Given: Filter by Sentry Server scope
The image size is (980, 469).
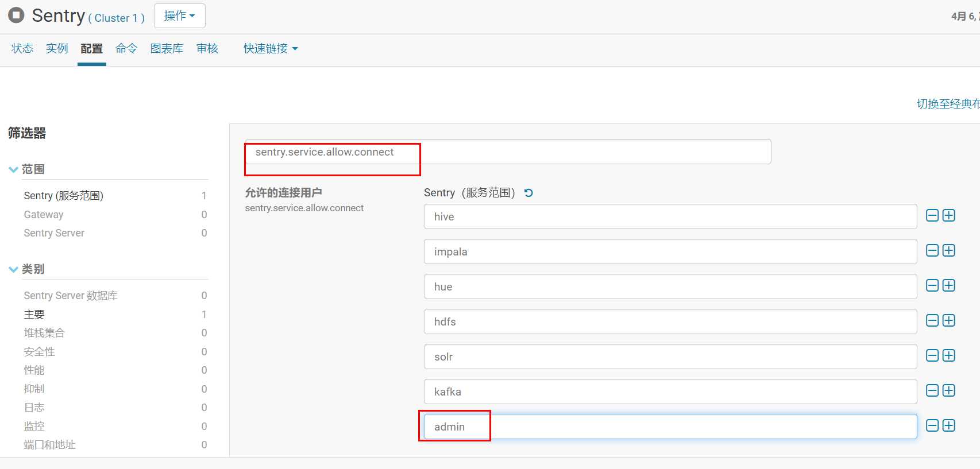Looking at the screenshot, I should coord(54,233).
